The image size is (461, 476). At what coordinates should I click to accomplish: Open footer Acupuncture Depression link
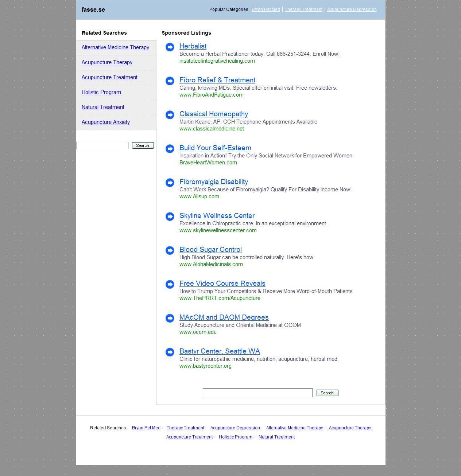pyautogui.click(x=235, y=428)
